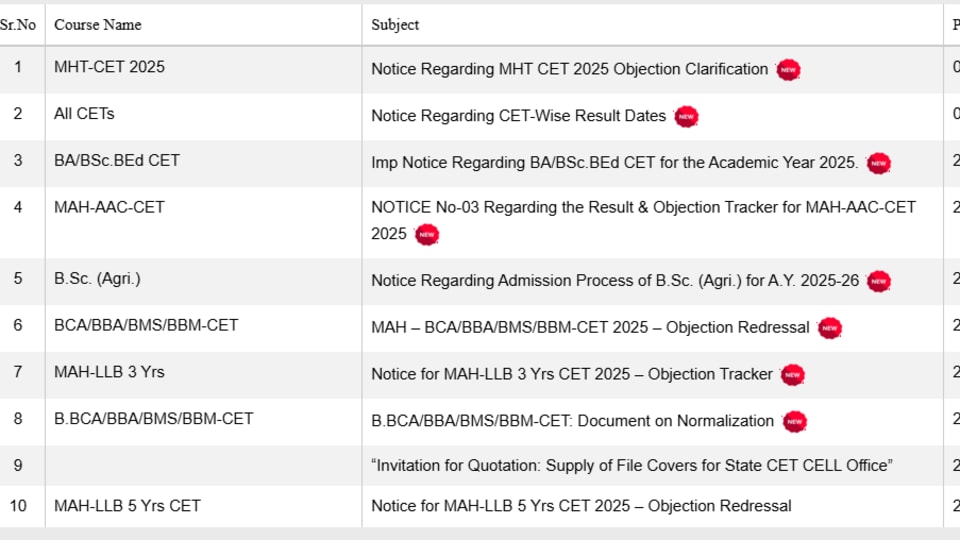Click NEW badge under MAH-AAC-CET notice
960x540 pixels.
click(427, 234)
